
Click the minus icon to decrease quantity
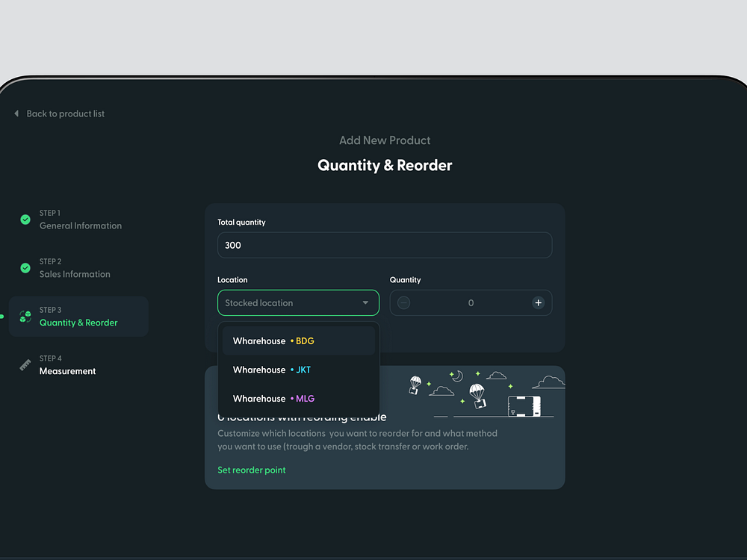tap(403, 302)
